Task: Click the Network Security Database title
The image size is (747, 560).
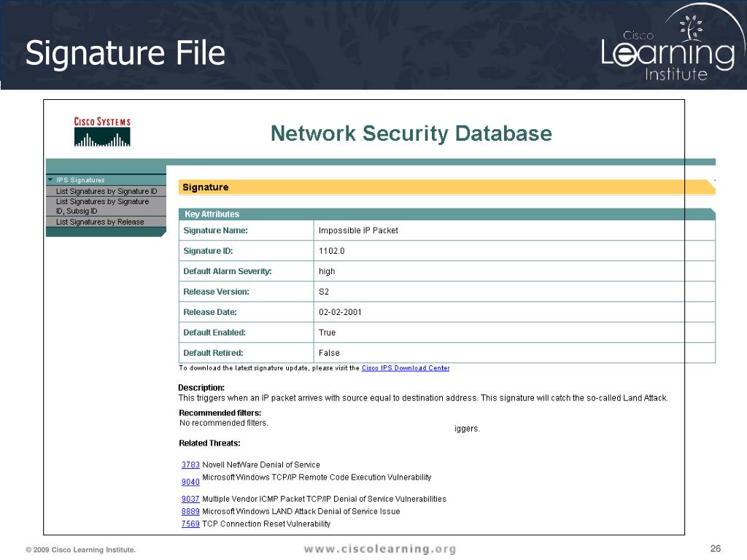Action: pos(411,133)
